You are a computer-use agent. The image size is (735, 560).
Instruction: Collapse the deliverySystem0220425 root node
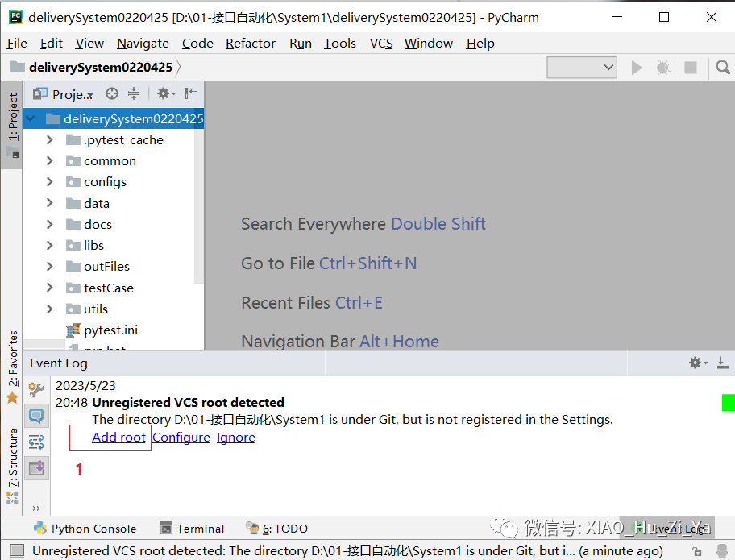[x=31, y=118]
